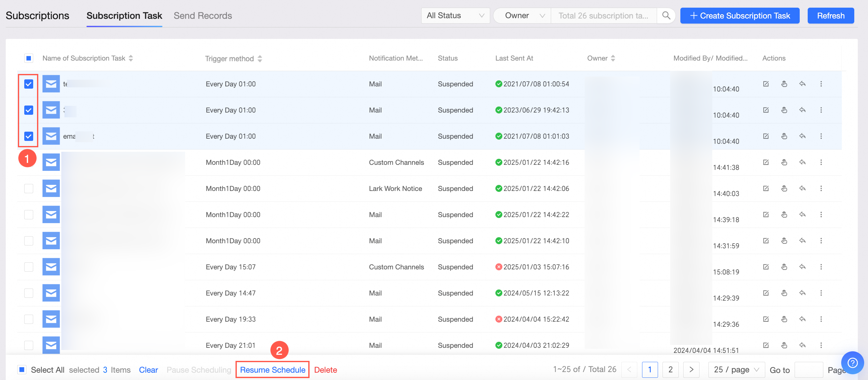
Task: Sort the Owner column
Action: click(613, 58)
